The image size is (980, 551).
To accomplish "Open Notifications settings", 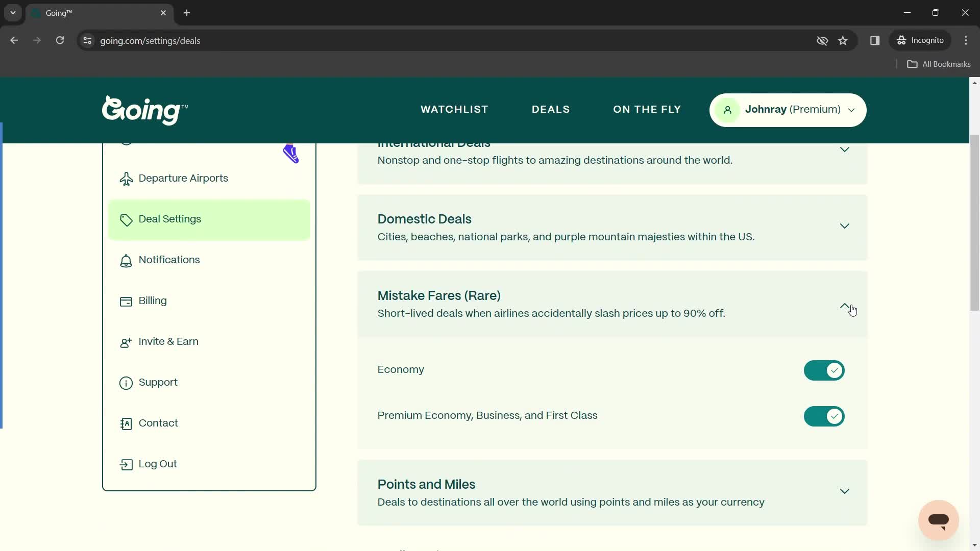I will coord(209,260).
